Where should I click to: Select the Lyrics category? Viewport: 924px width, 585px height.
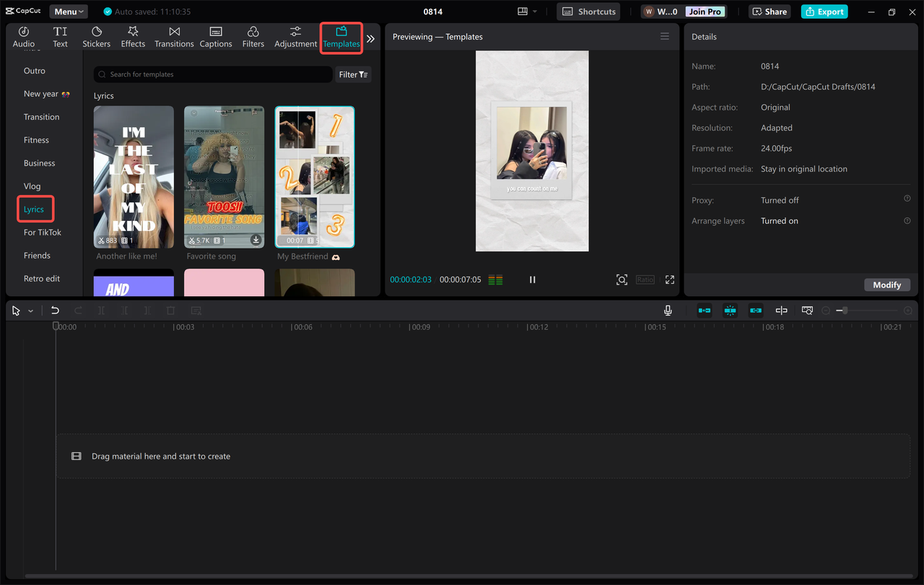point(34,209)
